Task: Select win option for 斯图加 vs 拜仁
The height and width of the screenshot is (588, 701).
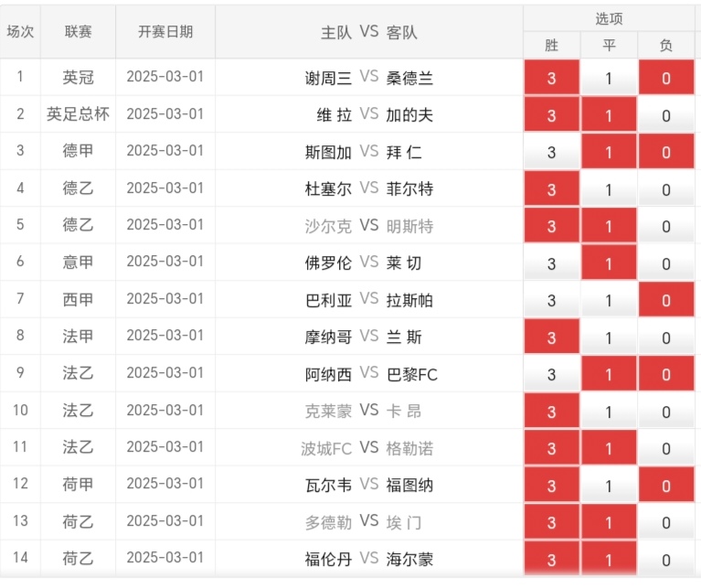Action: pos(551,152)
